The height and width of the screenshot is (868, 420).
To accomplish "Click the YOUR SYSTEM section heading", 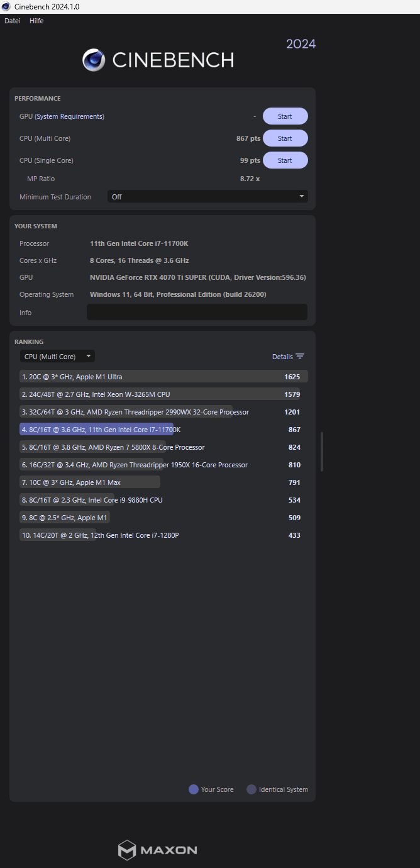I will (x=36, y=226).
